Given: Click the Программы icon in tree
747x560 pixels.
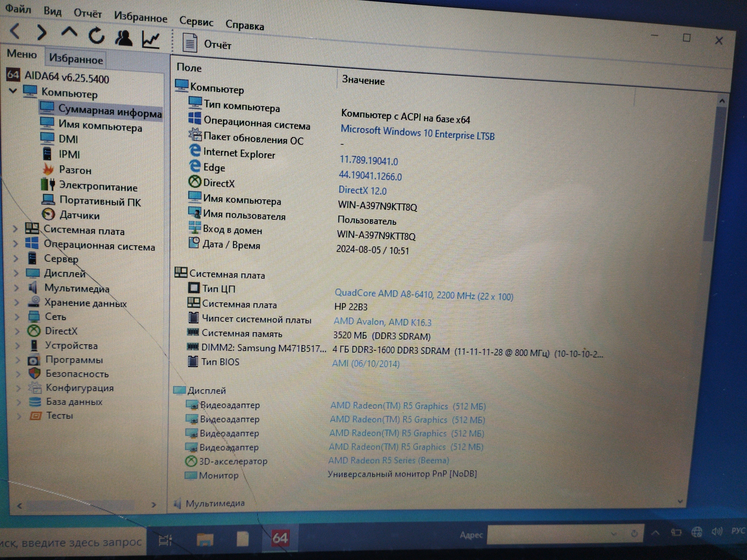Looking at the screenshot, I should (34, 360).
